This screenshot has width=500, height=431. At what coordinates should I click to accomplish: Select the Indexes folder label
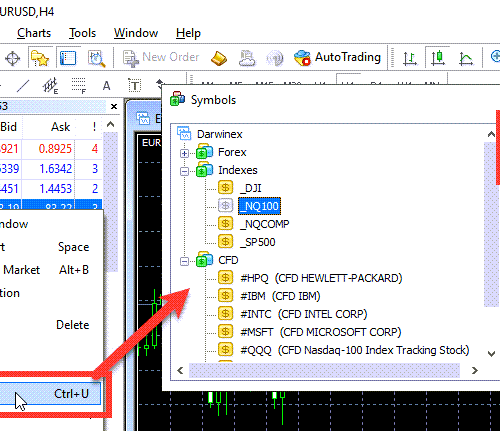[x=238, y=170]
